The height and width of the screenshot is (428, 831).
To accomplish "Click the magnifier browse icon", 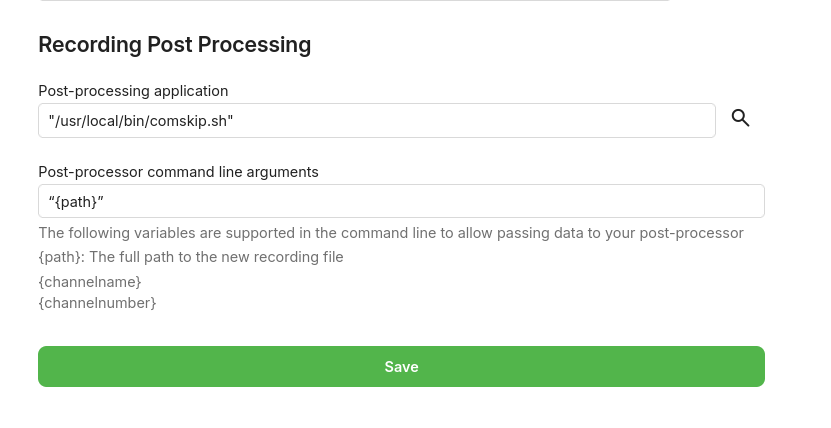I will tap(740, 119).
